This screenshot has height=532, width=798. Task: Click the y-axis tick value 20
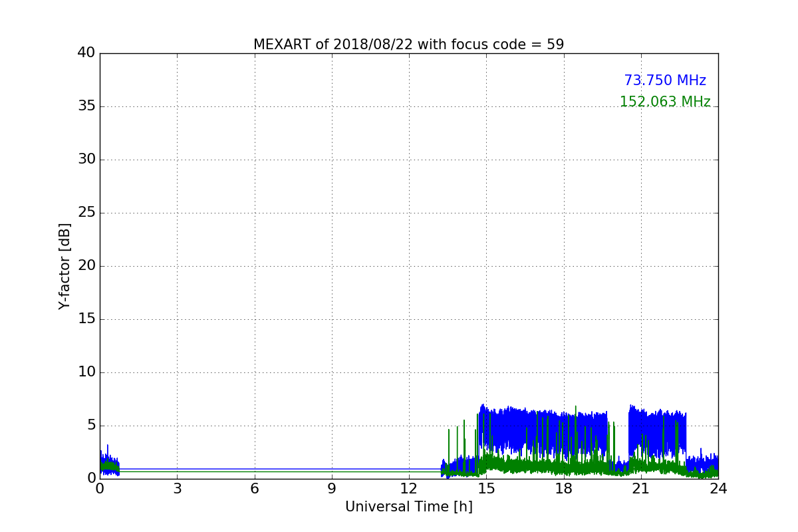click(86, 266)
